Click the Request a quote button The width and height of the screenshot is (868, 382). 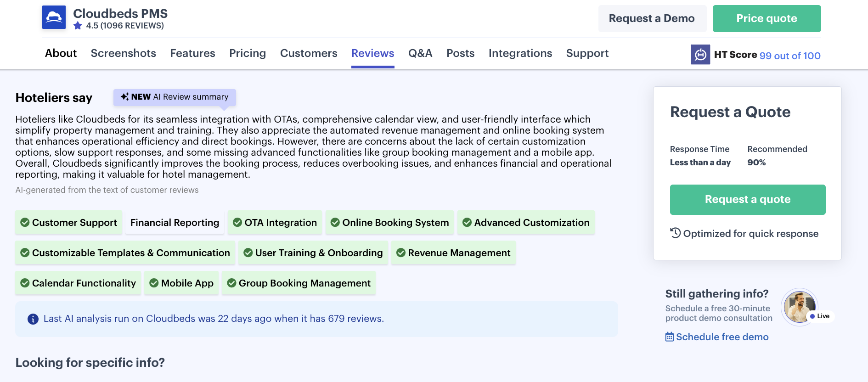click(x=748, y=200)
